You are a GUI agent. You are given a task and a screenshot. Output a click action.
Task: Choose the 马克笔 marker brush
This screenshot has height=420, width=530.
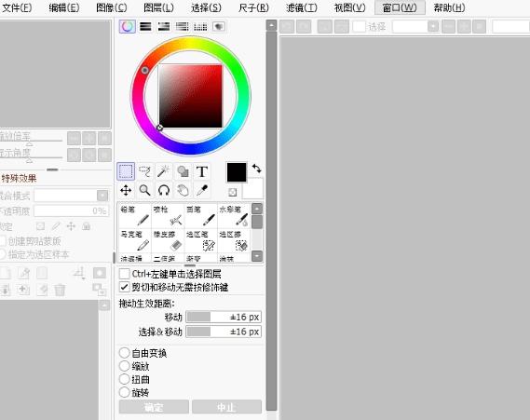click(135, 240)
